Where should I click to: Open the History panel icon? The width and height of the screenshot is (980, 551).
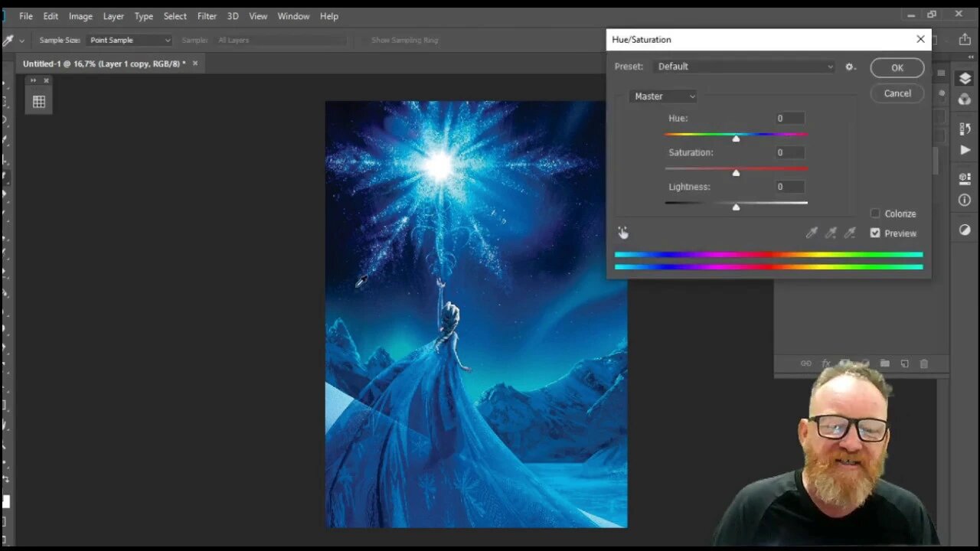pos(965,128)
